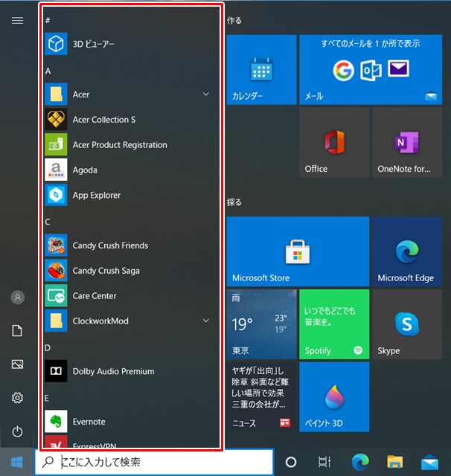Open Mail from the taskbar
The height and width of the screenshot is (476, 451).
click(x=429, y=462)
